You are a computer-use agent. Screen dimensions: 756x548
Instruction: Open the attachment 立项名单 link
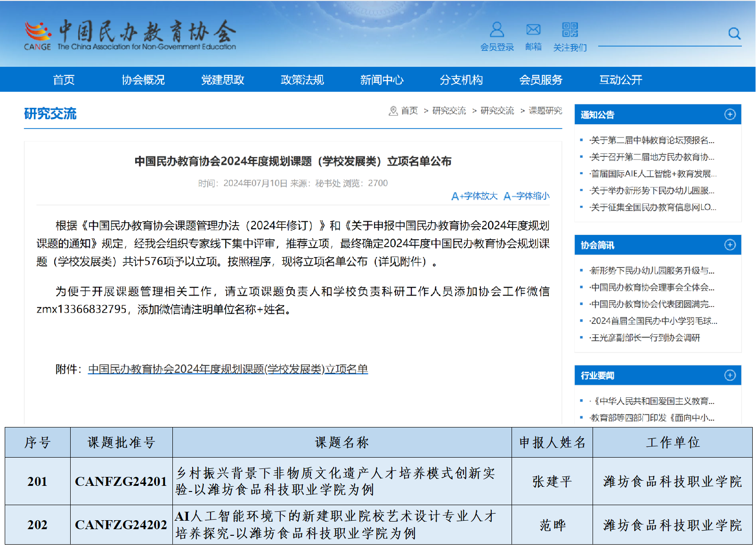pyautogui.click(x=228, y=369)
